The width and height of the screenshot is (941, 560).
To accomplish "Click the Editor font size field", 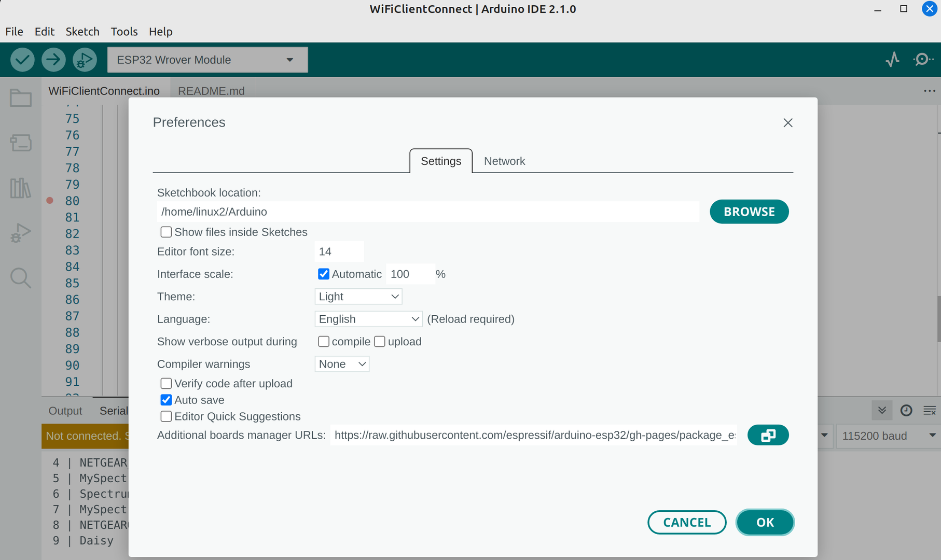I will tap(339, 251).
